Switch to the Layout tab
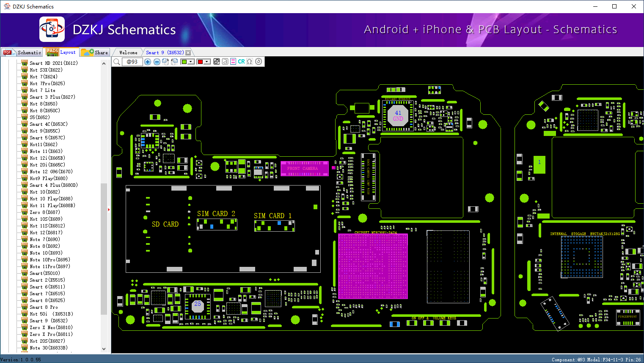This screenshot has height=363, width=644. point(62,52)
